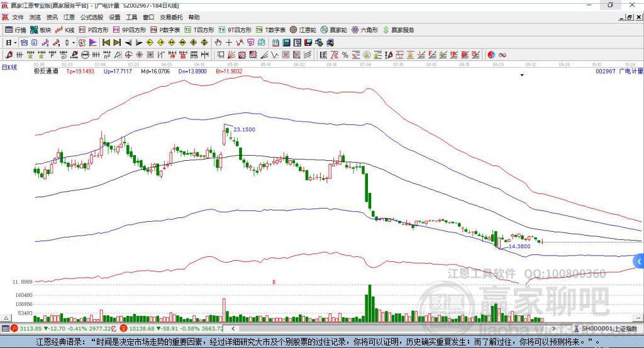Image resolution: width=644 pixels, height=348 pixels.
Task: Click the 深 Shenzhen index status icon
Action: coord(124,329)
